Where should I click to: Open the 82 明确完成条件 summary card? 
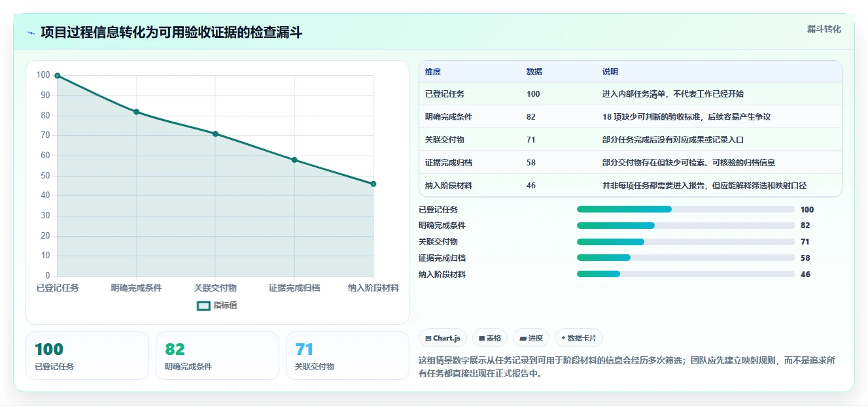tap(217, 356)
